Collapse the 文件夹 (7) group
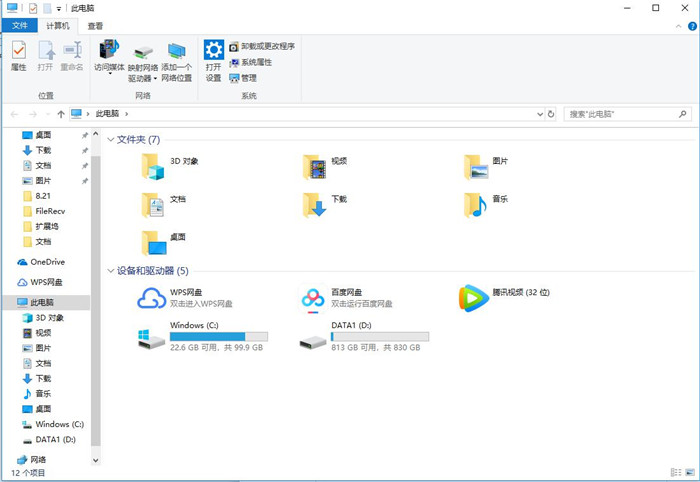The height and width of the screenshot is (482, 700). click(110, 140)
